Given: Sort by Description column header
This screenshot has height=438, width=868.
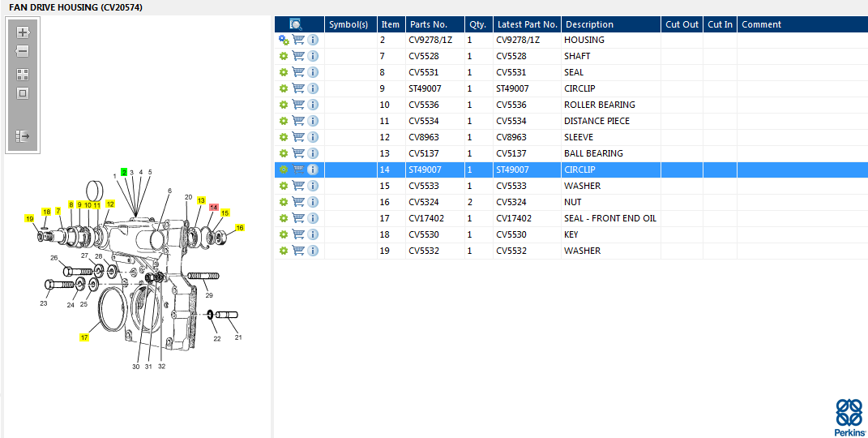Looking at the screenshot, I should 611,24.
